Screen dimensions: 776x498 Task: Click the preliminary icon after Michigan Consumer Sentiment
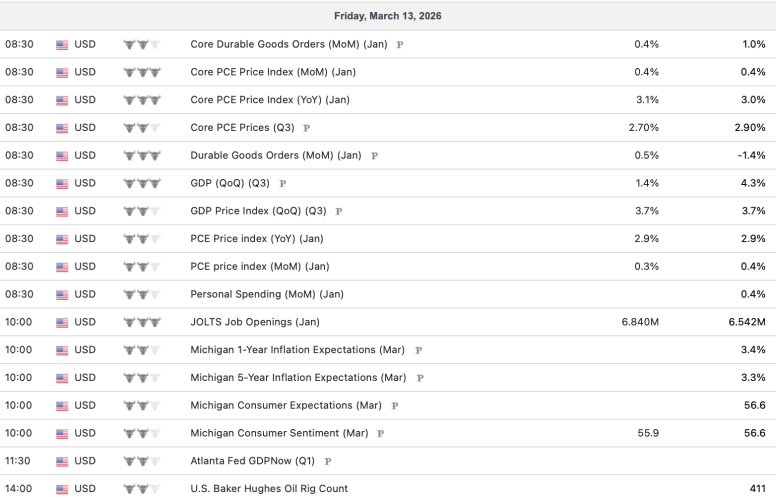pyautogui.click(x=380, y=434)
